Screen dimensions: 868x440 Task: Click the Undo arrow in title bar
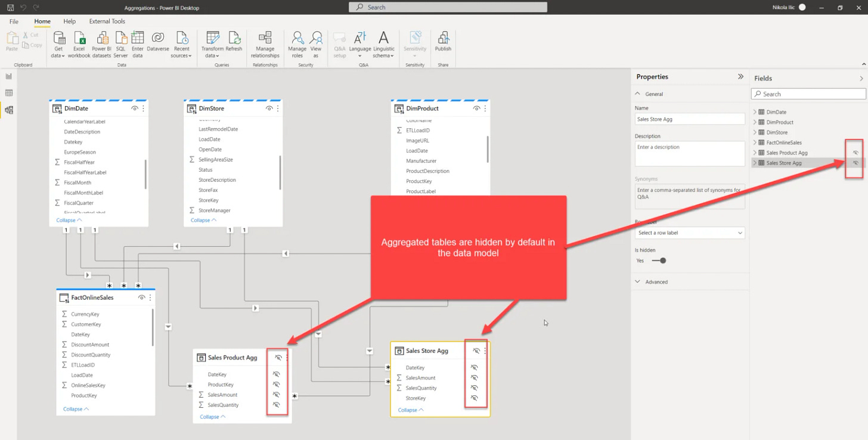pos(23,7)
